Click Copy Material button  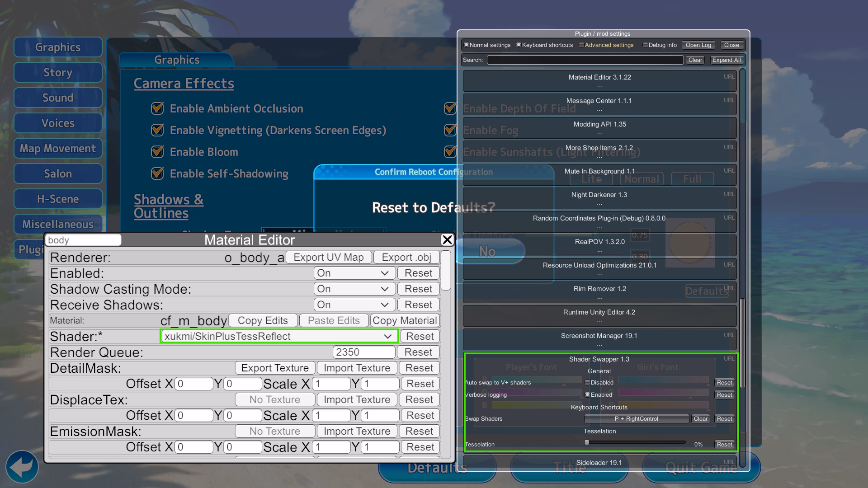coord(405,320)
